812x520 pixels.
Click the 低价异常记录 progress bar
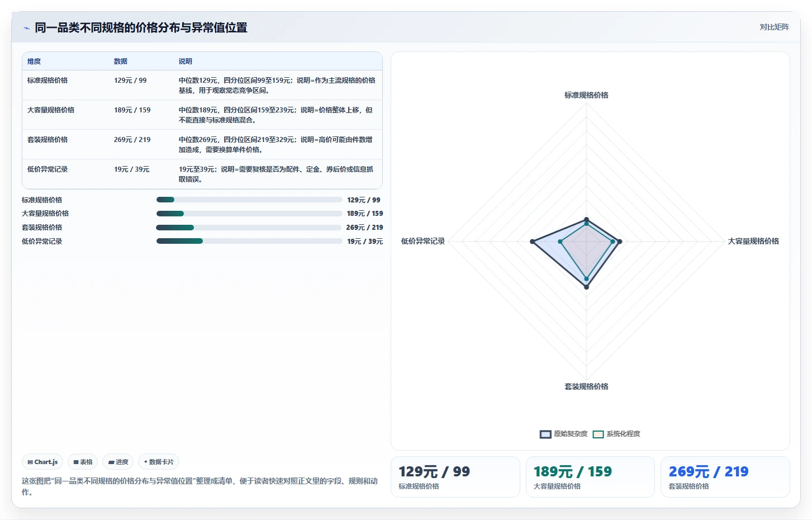click(249, 241)
